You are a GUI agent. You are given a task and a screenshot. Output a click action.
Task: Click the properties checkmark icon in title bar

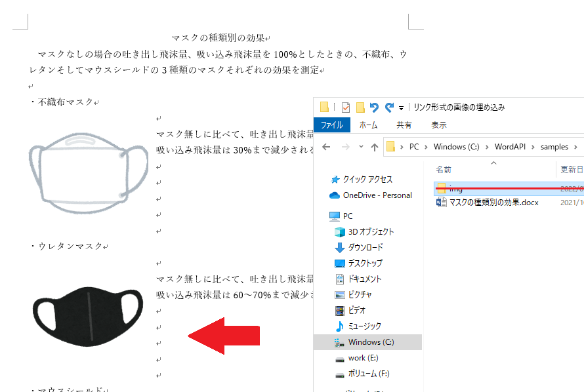coord(346,108)
